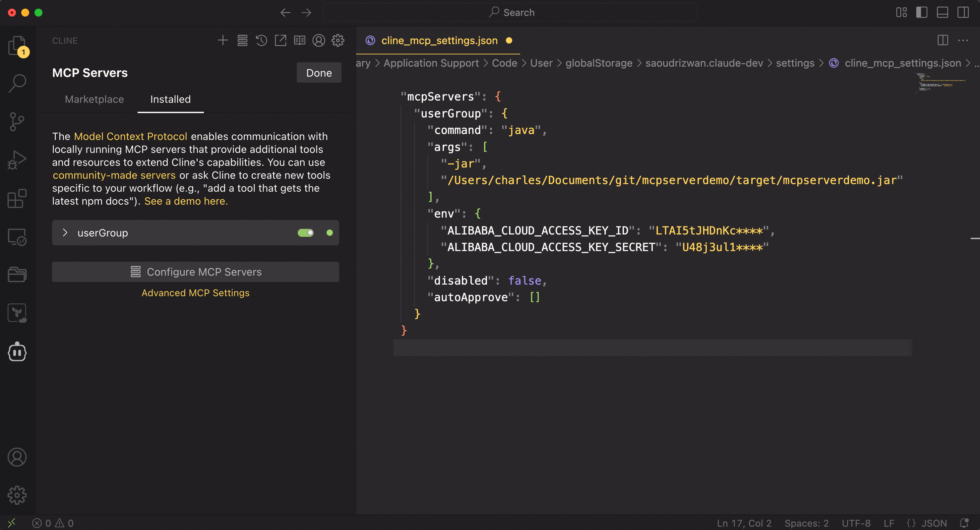Open Remote Explorer view
Image resolution: width=980 pixels, height=530 pixels.
[x=17, y=237]
